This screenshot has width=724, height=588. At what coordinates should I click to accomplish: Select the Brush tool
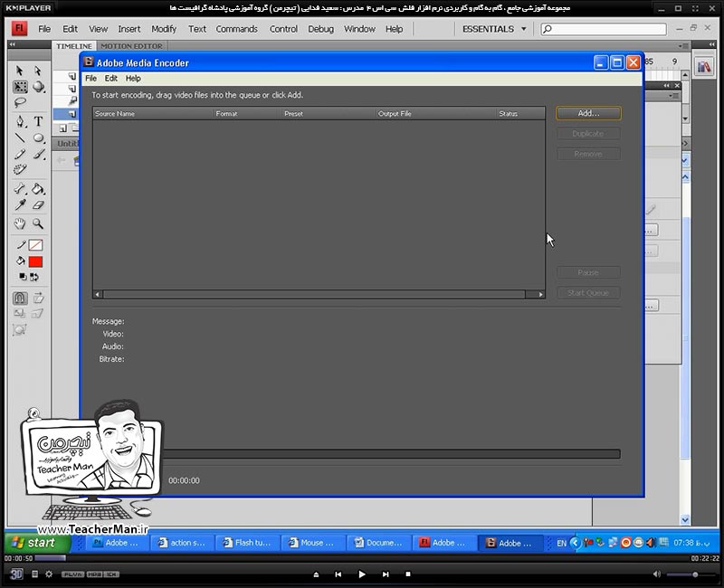[39, 154]
